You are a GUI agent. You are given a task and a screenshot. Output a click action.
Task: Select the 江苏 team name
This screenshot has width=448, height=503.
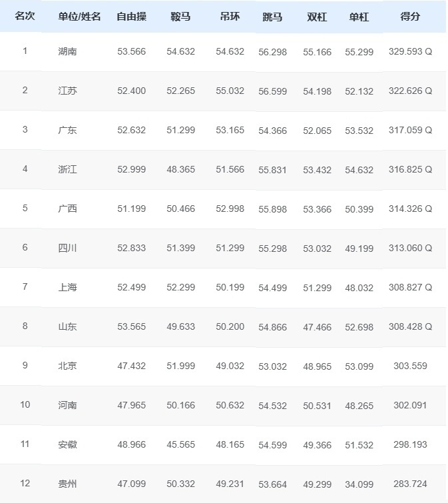67,91
